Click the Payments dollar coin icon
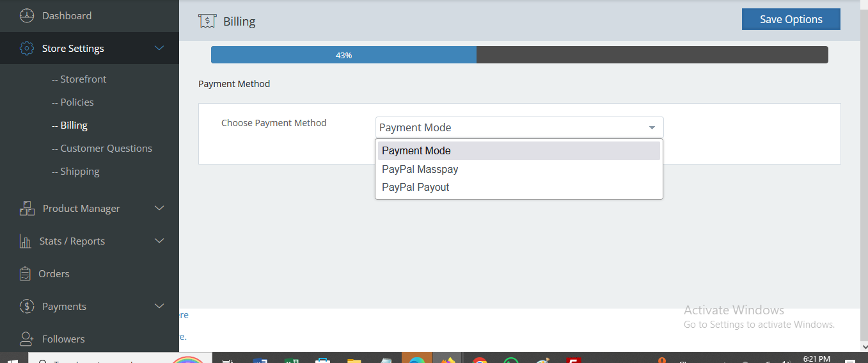Screen dimensions: 868x363 click(26, 307)
